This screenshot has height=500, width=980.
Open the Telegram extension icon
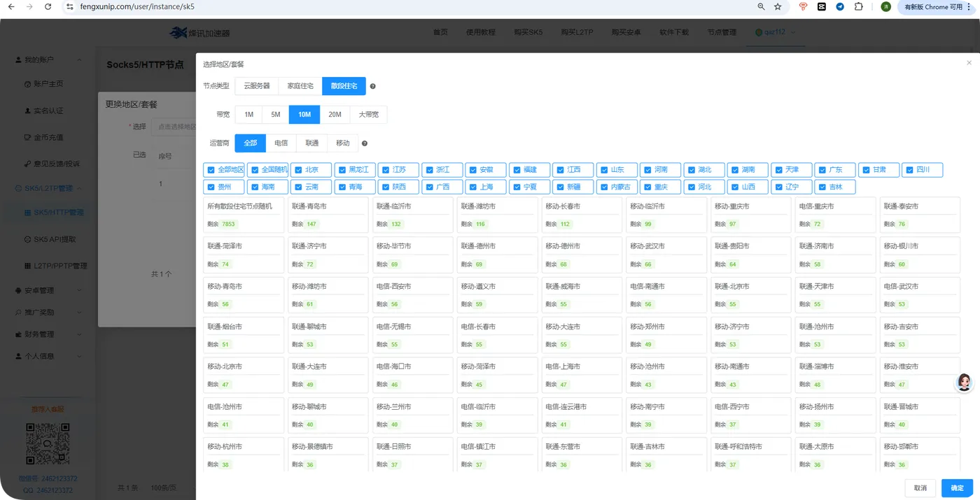coord(840,6)
